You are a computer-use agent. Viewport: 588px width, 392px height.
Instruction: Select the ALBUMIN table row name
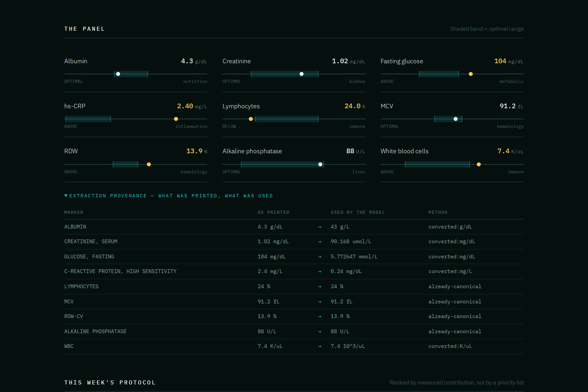(x=75, y=227)
